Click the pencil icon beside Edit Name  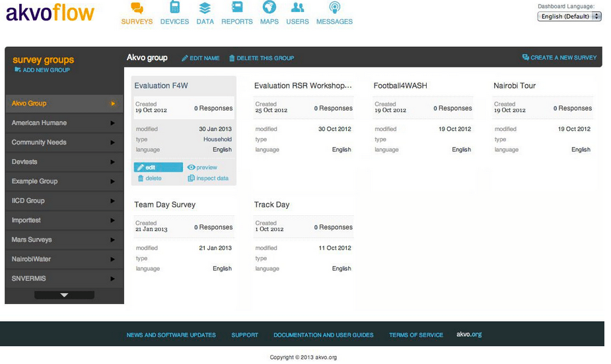(185, 58)
